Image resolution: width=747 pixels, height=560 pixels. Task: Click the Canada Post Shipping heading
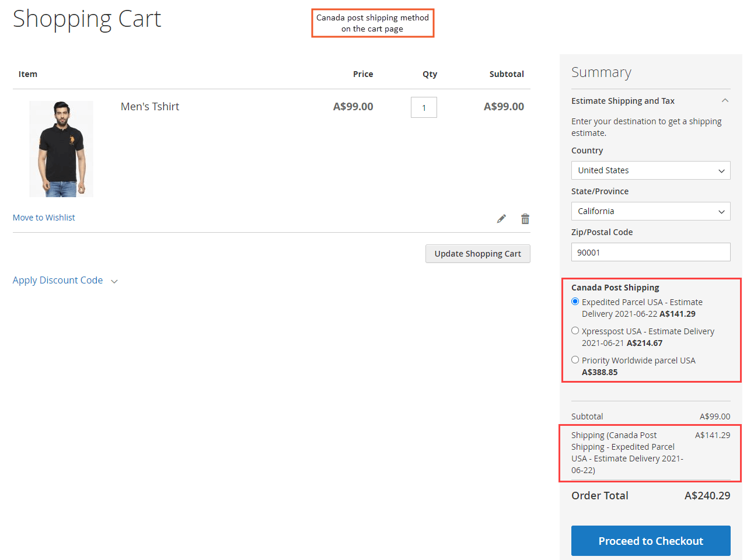coord(615,288)
